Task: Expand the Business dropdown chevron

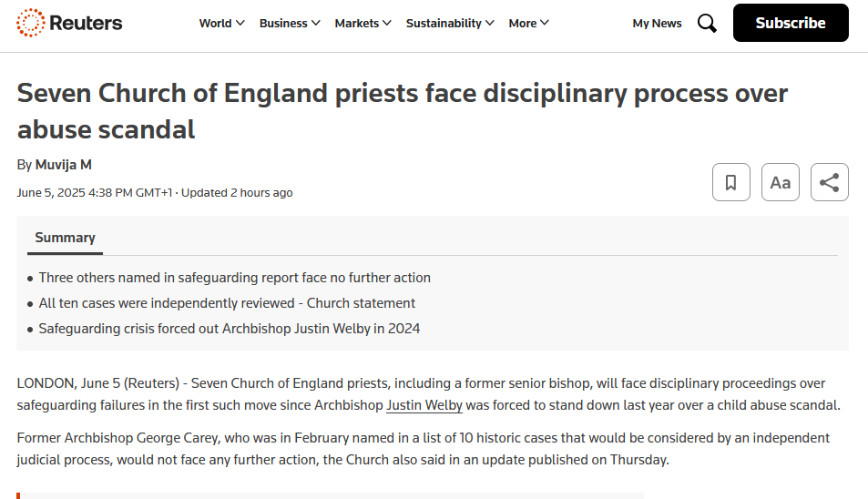Action: [x=315, y=23]
